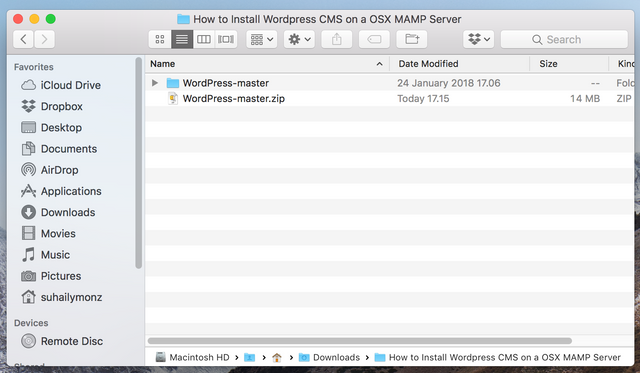Click the current folder in path bar
The image size is (640, 373).
point(498,357)
